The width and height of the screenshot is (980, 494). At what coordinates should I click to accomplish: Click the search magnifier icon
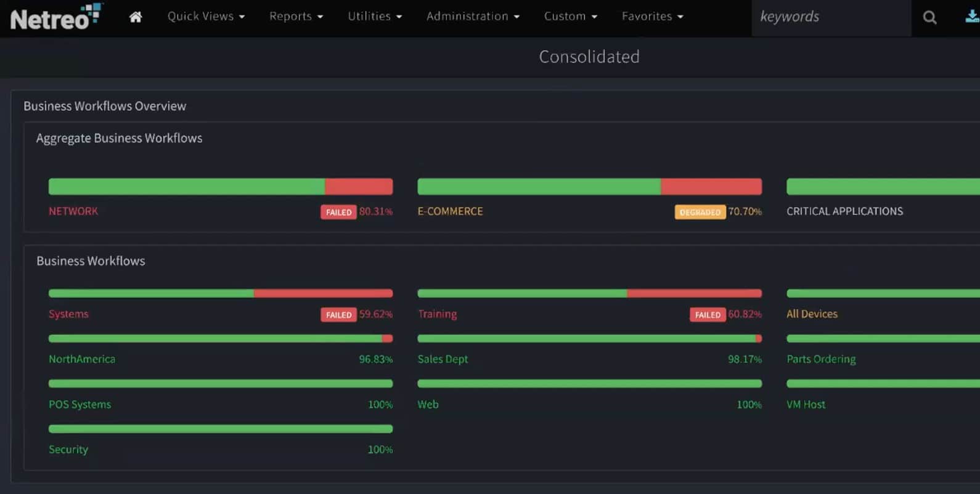929,18
